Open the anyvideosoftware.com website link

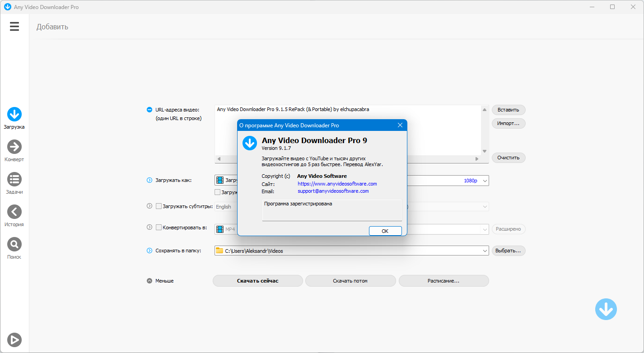pos(337,184)
